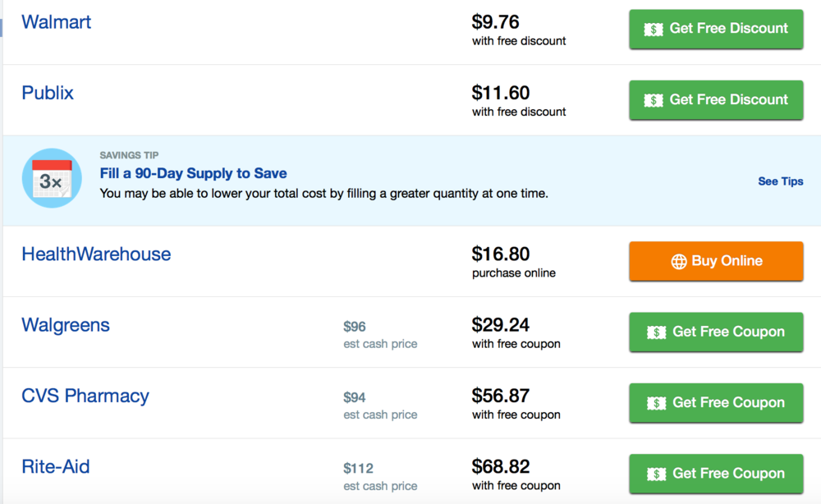Open the HealthWarehouse pharmacy link
The width and height of the screenshot is (821, 504).
click(x=96, y=254)
